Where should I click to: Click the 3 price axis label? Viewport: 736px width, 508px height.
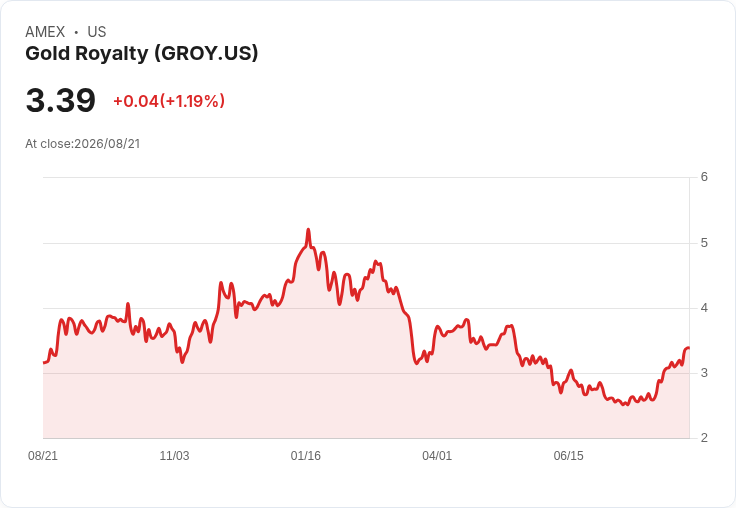[x=704, y=373]
